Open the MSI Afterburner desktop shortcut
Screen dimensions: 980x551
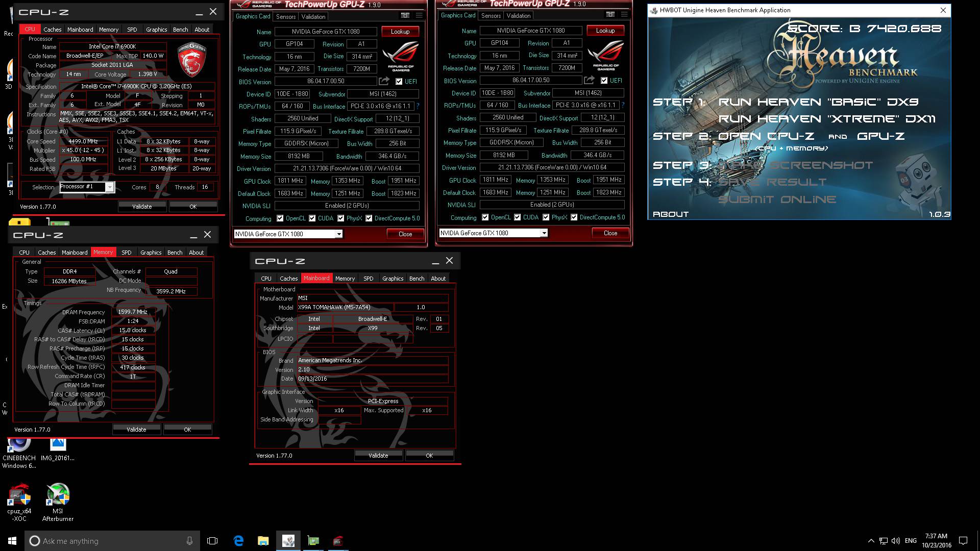(x=58, y=503)
